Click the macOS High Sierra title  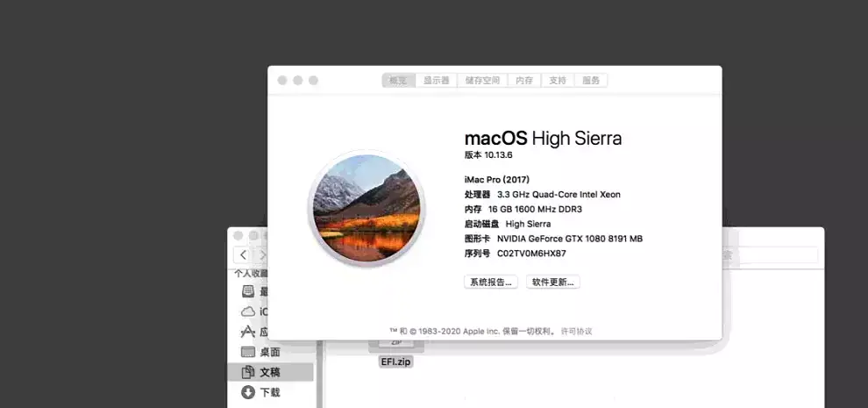(x=543, y=138)
